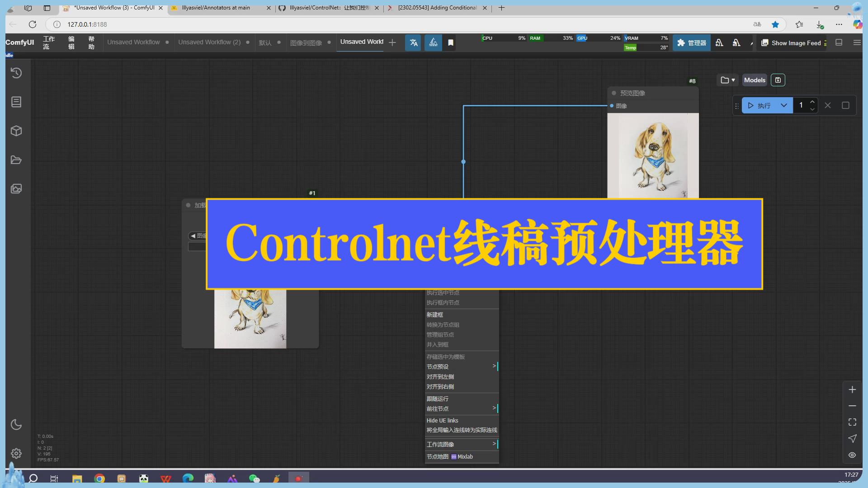868x488 pixels.
Task: Open the 编辑 edit menu
Action: click(x=71, y=42)
